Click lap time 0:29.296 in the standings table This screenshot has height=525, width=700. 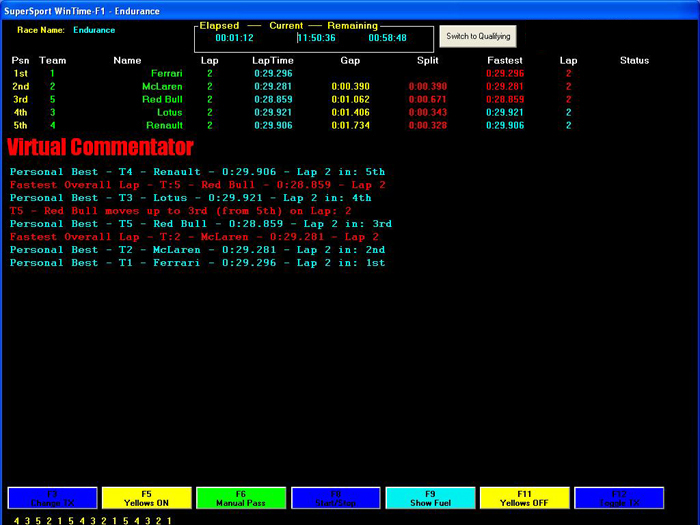coord(273,73)
